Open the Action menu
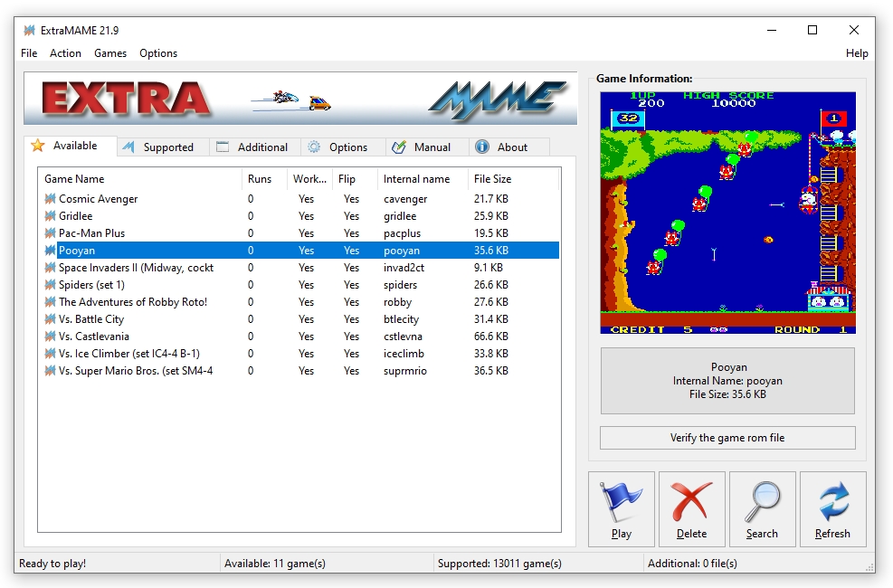 coord(65,53)
